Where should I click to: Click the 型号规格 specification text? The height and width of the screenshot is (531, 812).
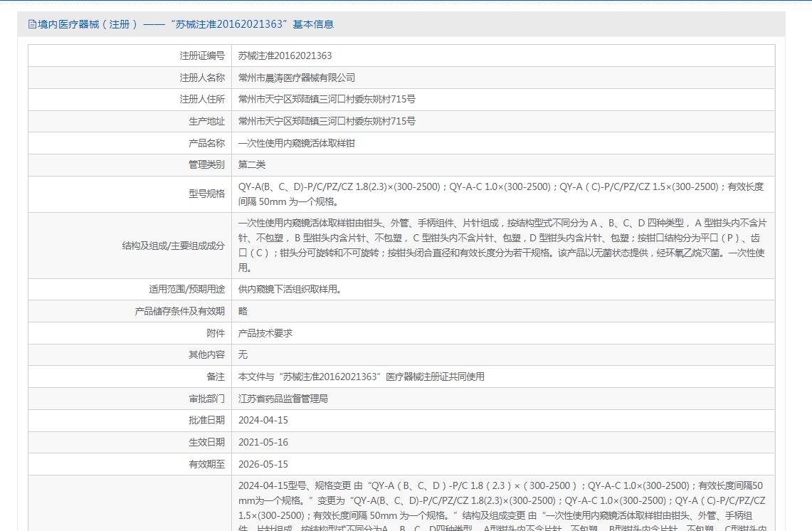pyautogui.click(x=500, y=194)
